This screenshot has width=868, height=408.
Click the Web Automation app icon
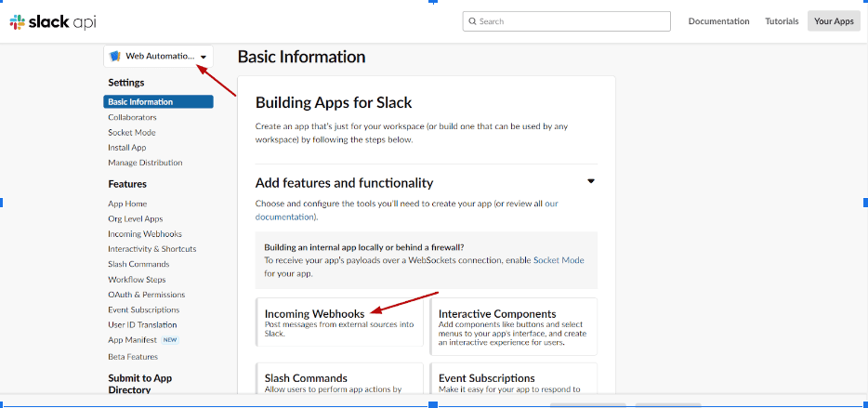(115, 56)
